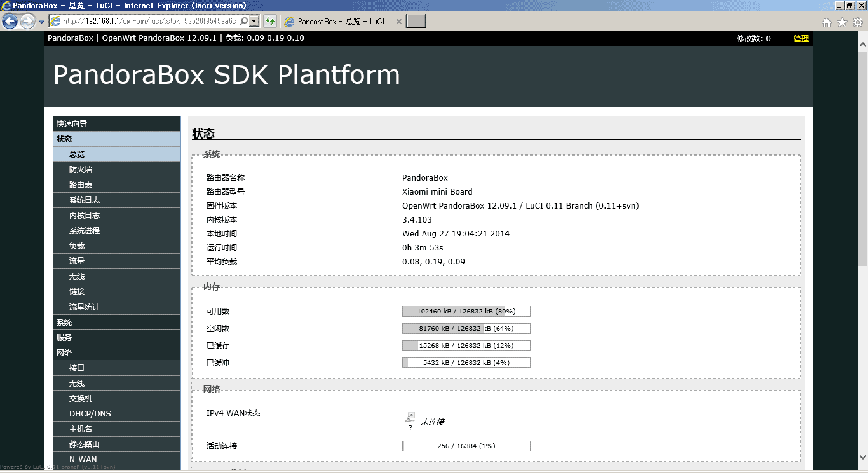Click the 可用数 memory progress bar
Viewport: 868px width, 473px height.
[466, 312]
